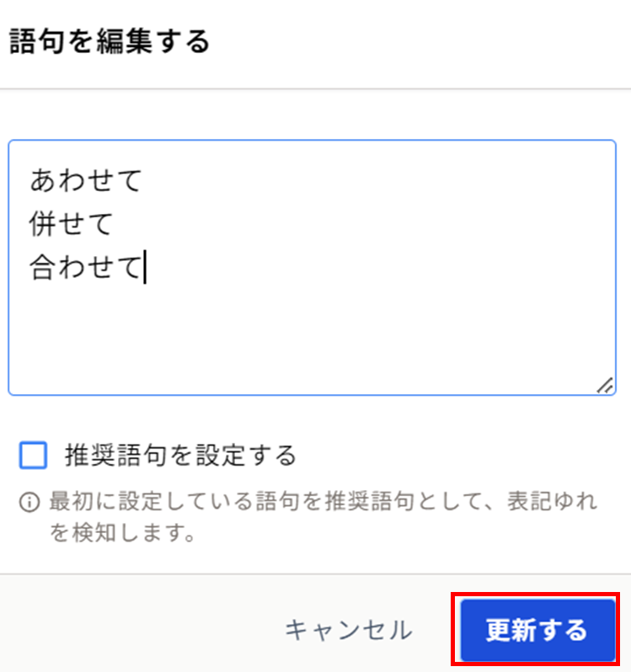Enable the 推奨語句を設定する checkbox
Viewport: 631px width, 672px height.
coord(33,455)
